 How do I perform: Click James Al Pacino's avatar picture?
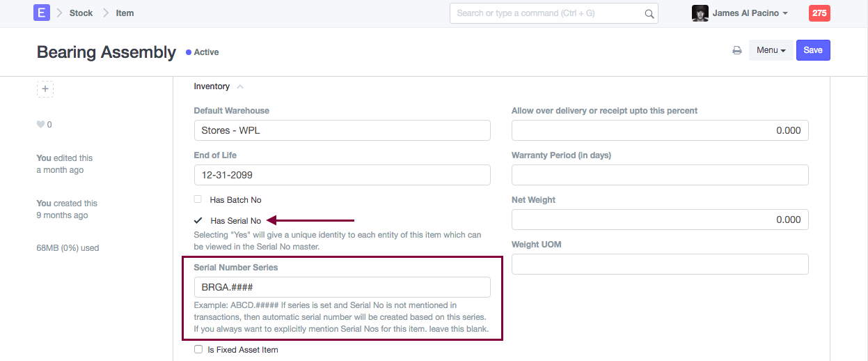700,13
